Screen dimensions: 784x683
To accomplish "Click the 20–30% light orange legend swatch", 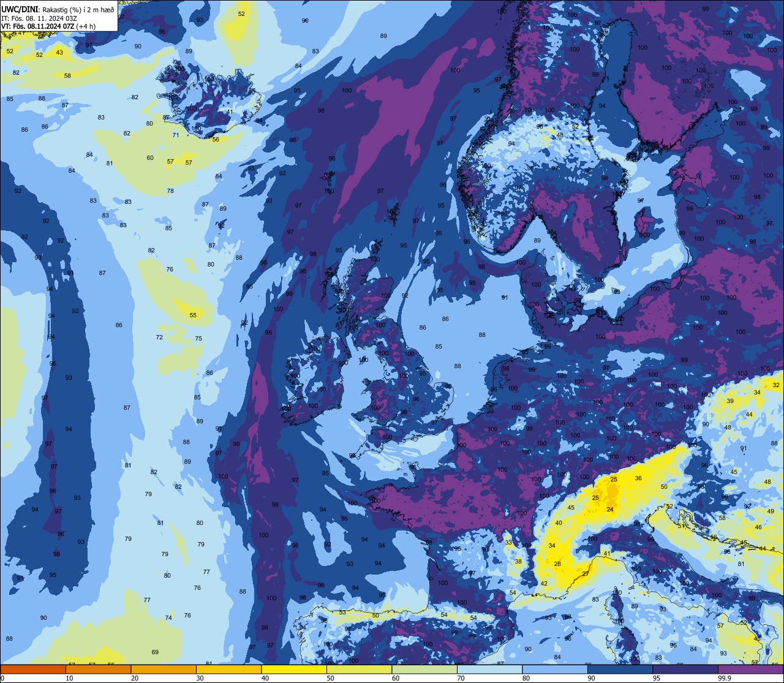I will 164,669.
